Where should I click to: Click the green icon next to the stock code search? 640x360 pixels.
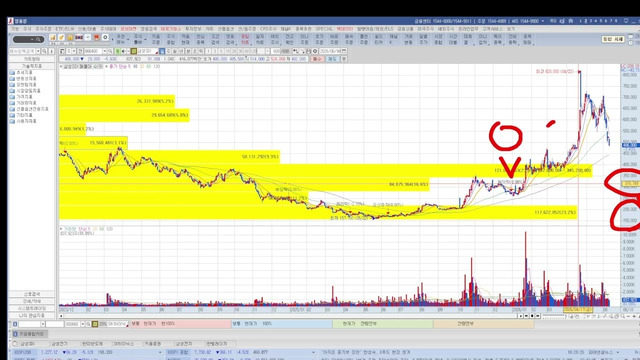(118, 51)
